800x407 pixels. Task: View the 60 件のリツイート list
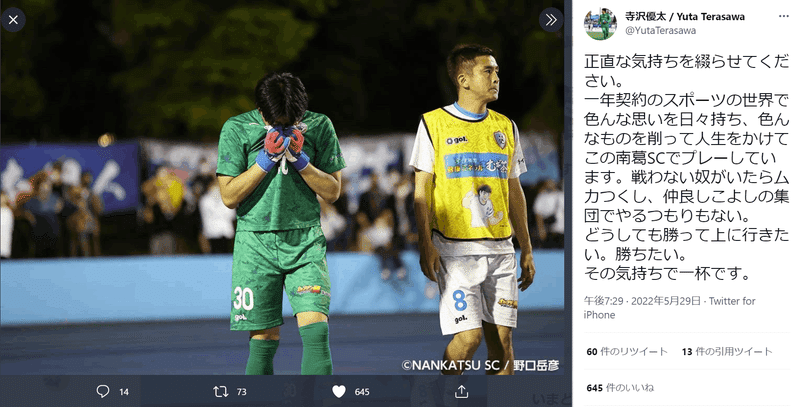627,351
